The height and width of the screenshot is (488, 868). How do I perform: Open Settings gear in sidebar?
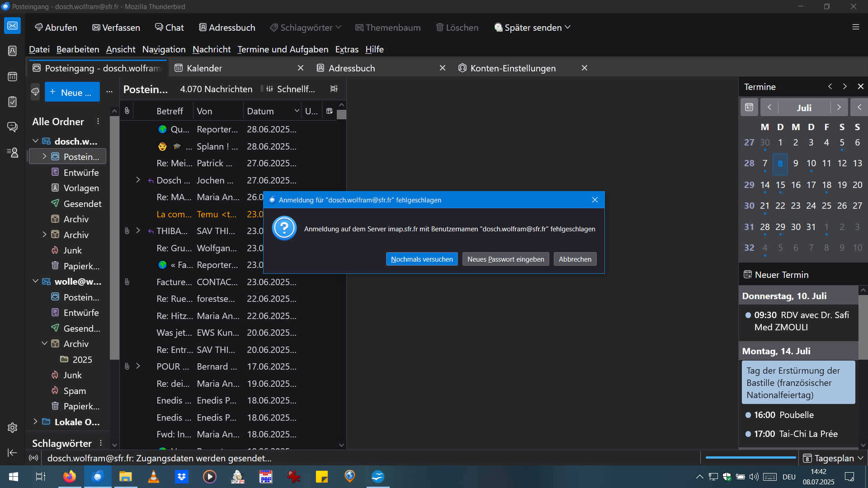[x=12, y=427]
